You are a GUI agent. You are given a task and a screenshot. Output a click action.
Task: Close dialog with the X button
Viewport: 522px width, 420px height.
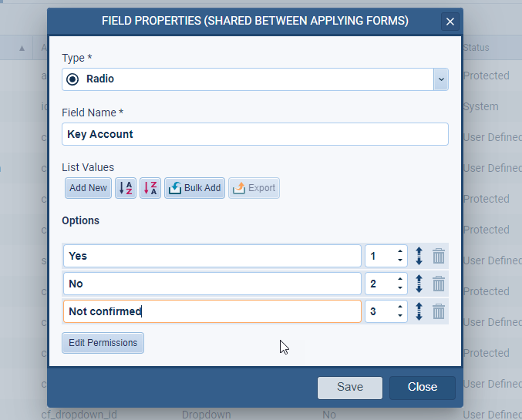click(x=450, y=22)
